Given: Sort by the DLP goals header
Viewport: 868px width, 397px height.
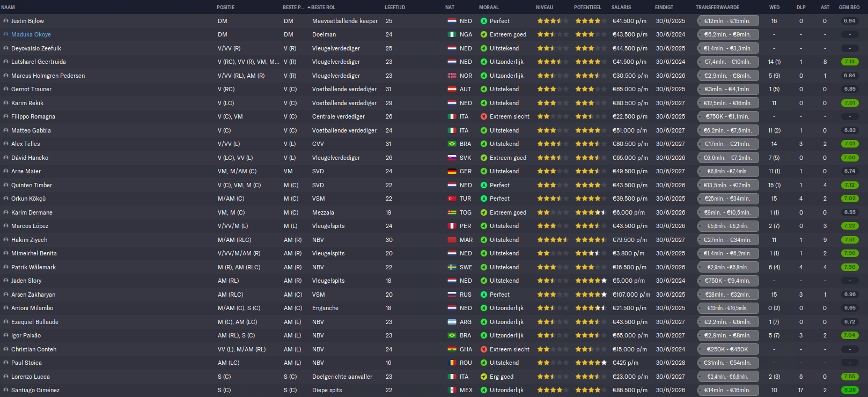Looking at the screenshot, I should (801, 8).
